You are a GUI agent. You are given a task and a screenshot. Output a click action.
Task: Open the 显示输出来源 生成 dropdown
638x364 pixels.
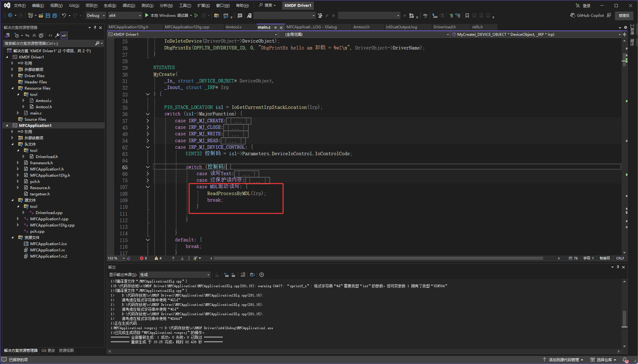175,275
